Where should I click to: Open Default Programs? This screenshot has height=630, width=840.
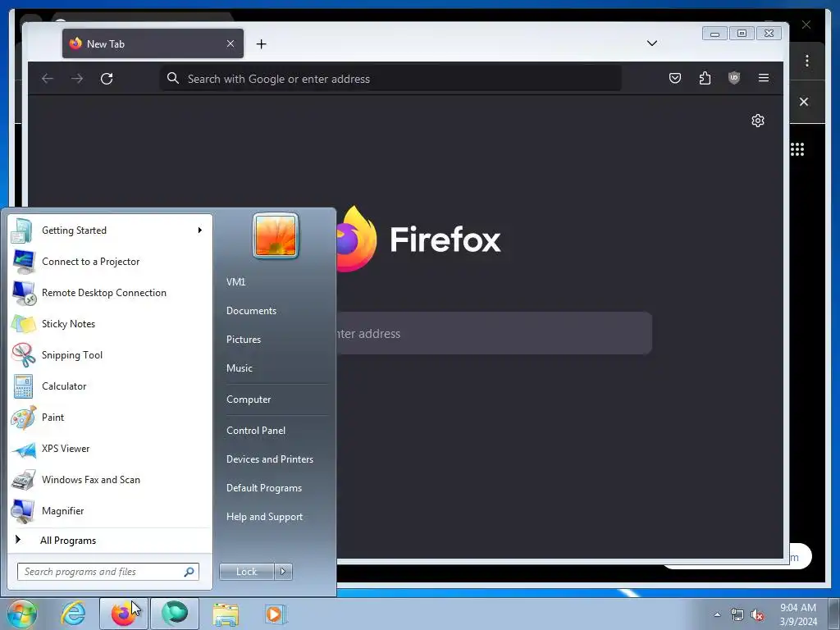point(264,488)
